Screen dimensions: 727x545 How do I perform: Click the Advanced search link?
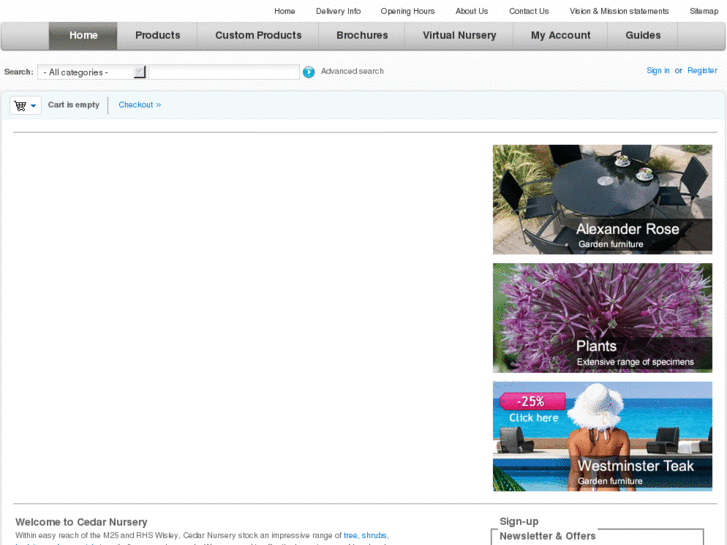(x=352, y=72)
